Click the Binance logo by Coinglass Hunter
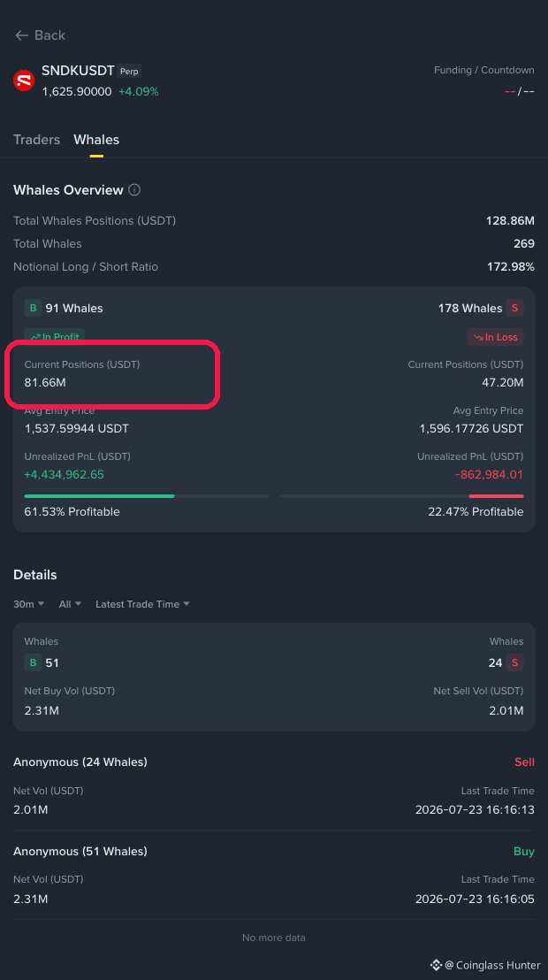This screenshot has height=980, width=548. [x=436, y=966]
